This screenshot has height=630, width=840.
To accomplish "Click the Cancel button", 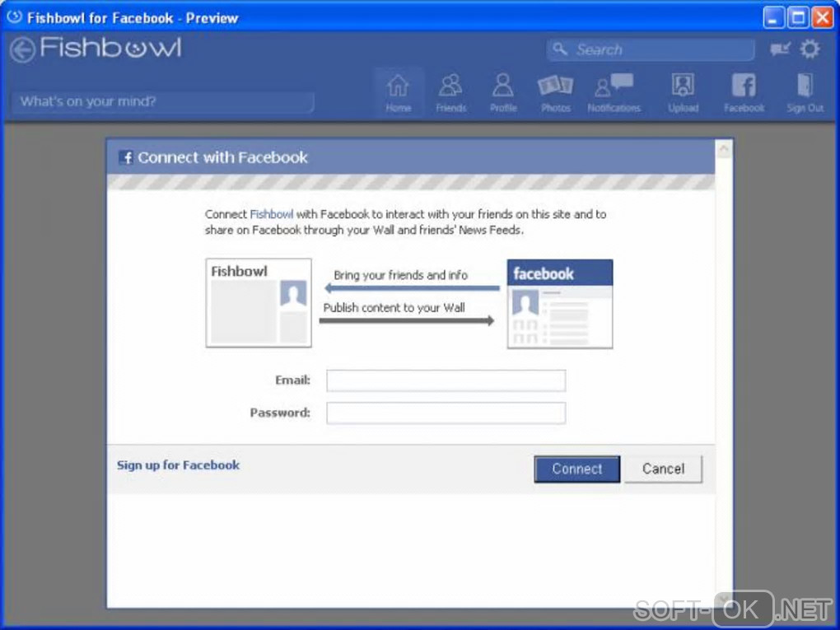I will 663,469.
